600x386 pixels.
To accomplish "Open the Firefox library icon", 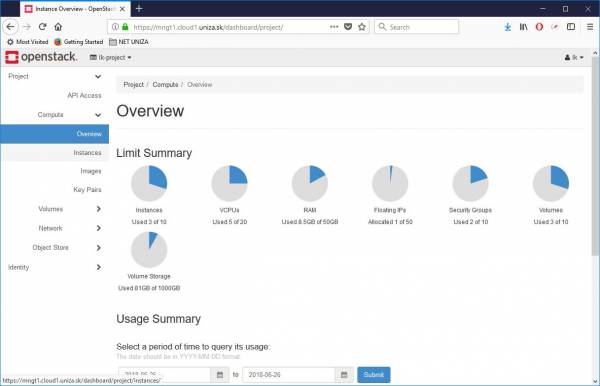I will 523,27.
